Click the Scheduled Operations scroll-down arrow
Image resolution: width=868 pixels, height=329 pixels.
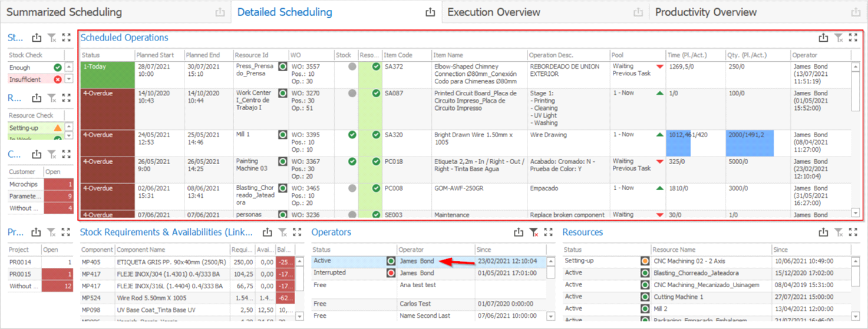click(x=856, y=213)
